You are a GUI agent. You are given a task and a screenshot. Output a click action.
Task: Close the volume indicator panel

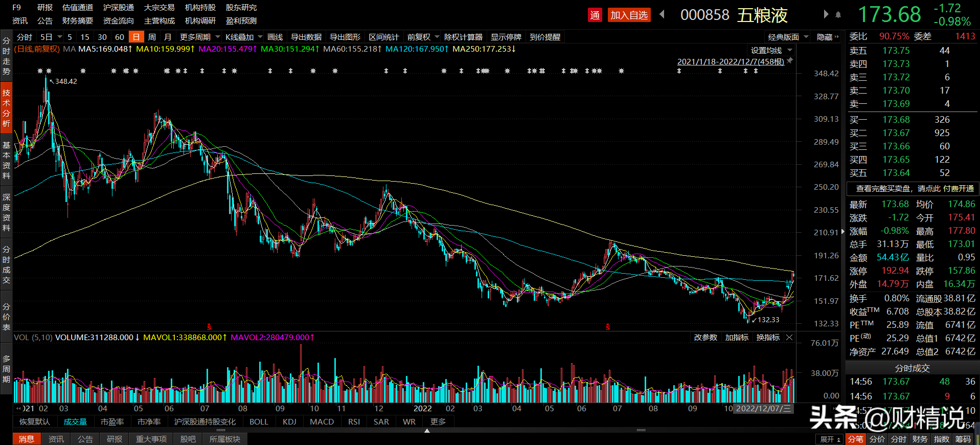click(x=789, y=338)
